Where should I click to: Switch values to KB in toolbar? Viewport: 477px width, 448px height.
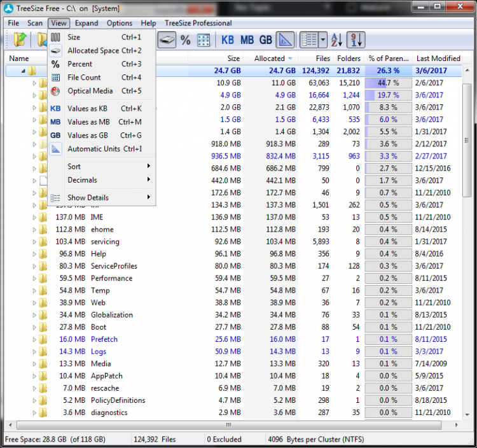pos(228,40)
